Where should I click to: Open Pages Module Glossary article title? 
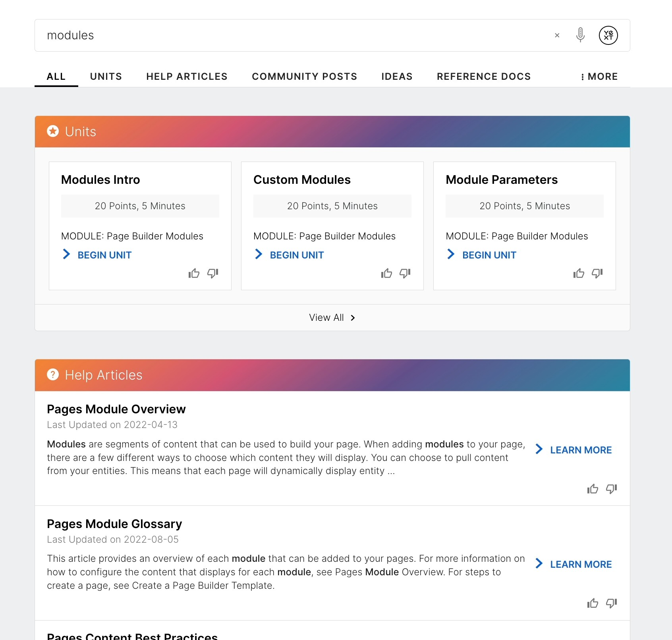114,524
